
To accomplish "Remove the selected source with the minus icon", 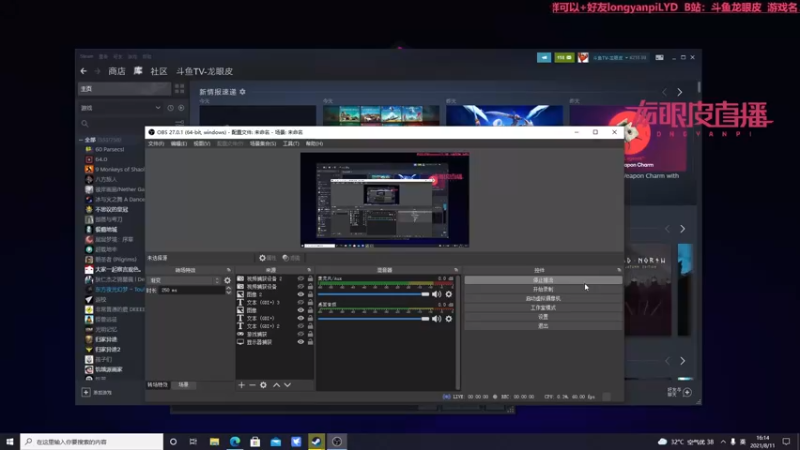I will tap(252, 385).
